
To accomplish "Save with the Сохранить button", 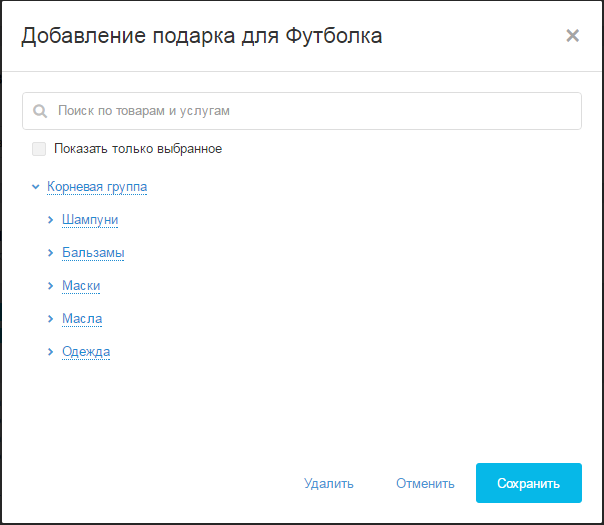I will coord(528,483).
